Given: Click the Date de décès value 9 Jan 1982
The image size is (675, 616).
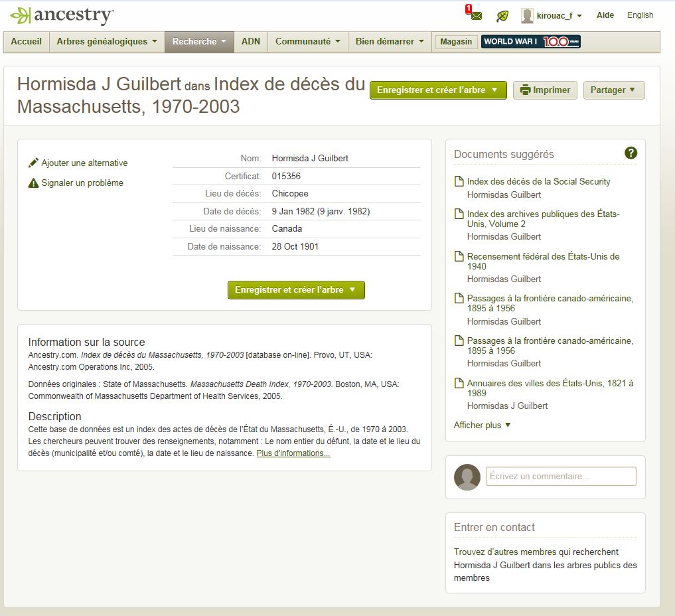Looking at the screenshot, I should pyautogui.click(x=321, y=211).
